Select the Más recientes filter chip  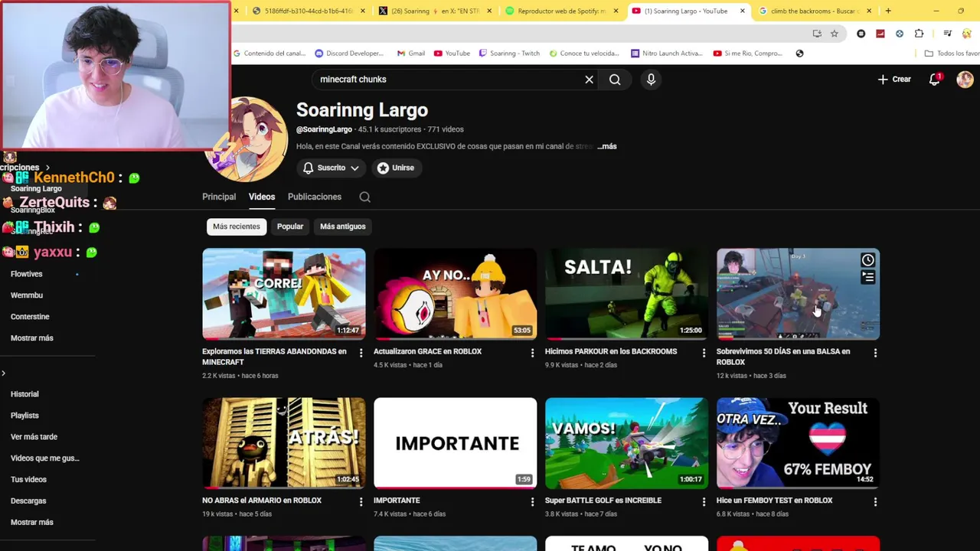point(237,227)
